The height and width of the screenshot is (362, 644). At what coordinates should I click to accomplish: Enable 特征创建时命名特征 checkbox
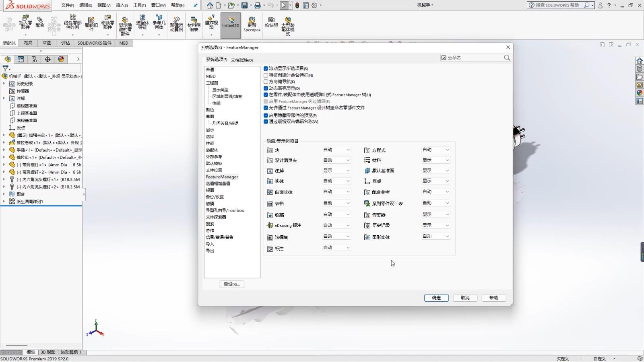tap(266, 75)
